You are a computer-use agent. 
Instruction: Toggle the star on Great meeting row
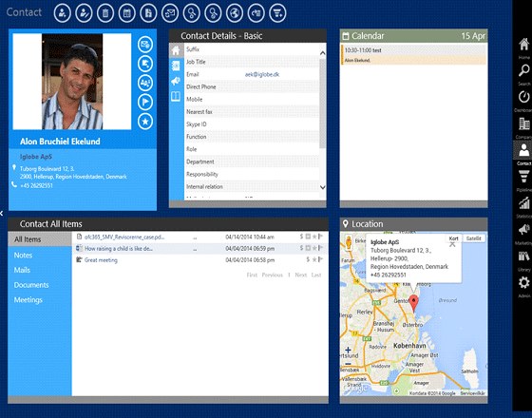[x=314, y=260]
